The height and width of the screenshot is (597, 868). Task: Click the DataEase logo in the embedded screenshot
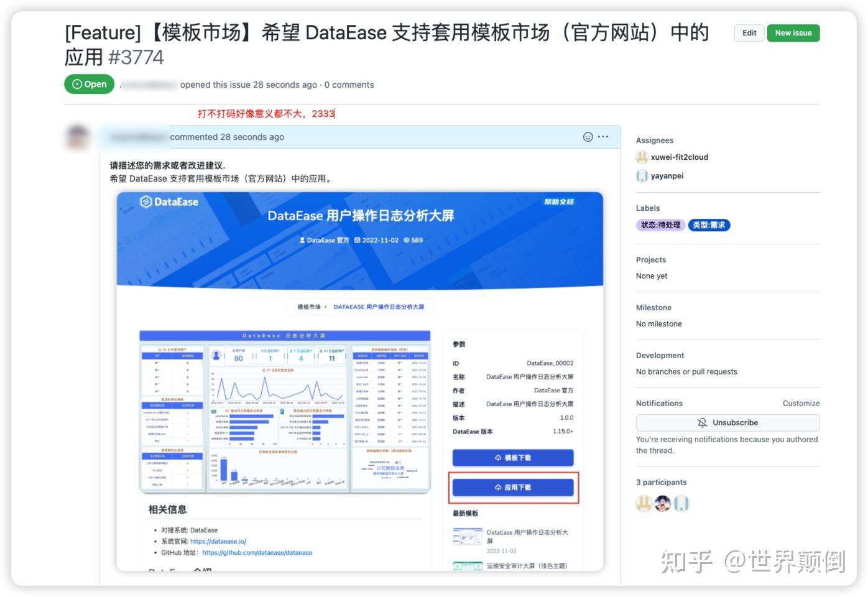(169, 201)
